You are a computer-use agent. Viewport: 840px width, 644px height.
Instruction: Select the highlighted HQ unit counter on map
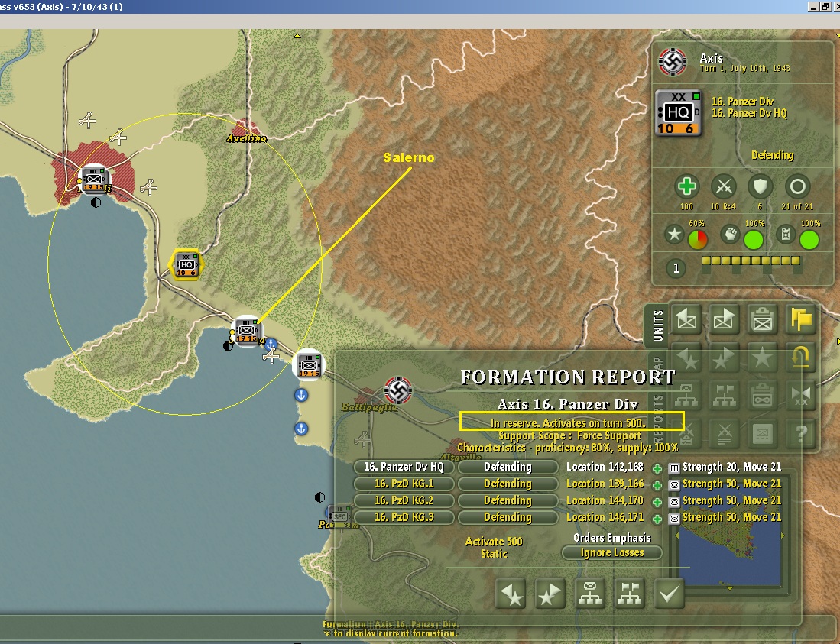[186, 264]
